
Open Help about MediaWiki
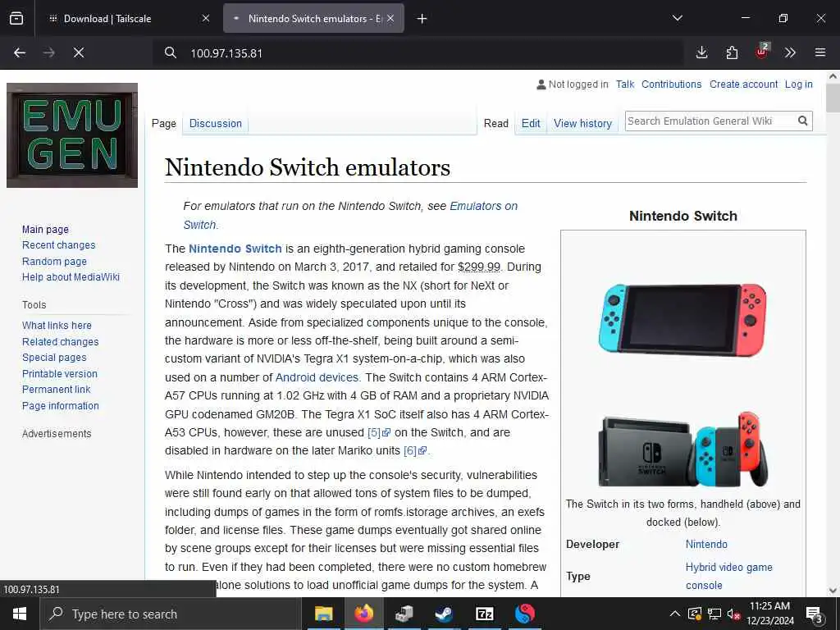[x=71, y=277]
